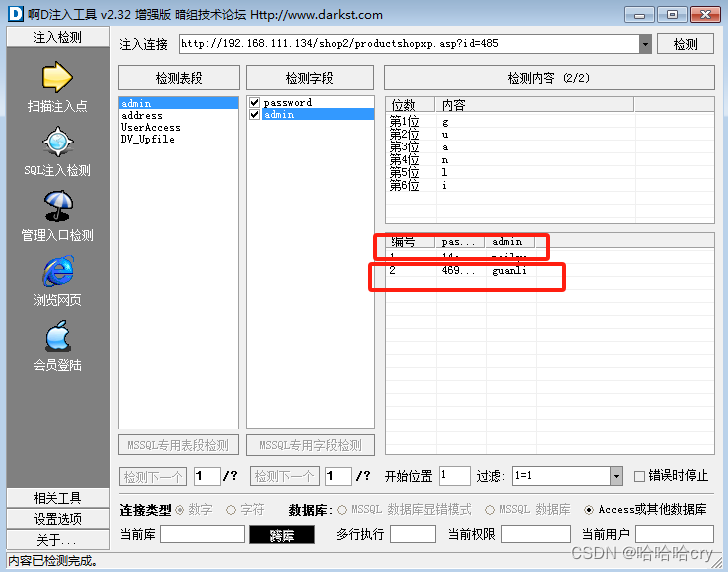Click 检测下一个 button under field list
This screenshot has height=572, width=728.
click(x=284, y=476)
